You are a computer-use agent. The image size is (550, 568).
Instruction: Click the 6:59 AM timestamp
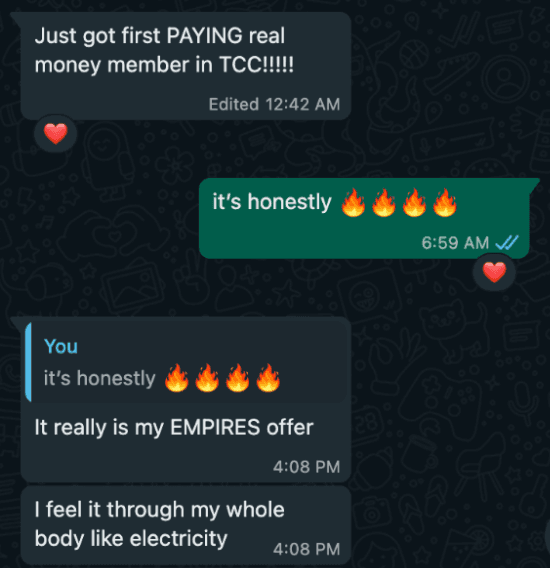click(455, 243)
